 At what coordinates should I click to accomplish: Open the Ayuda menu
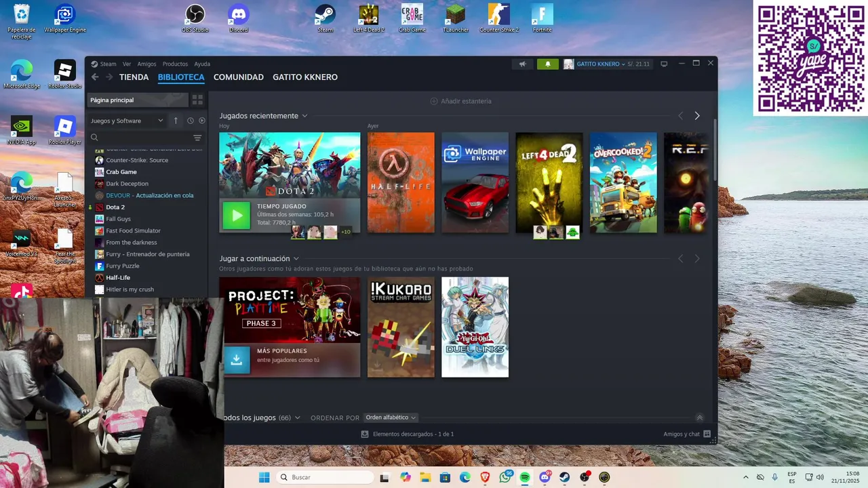pyautogui.click(x=202, y=64)
